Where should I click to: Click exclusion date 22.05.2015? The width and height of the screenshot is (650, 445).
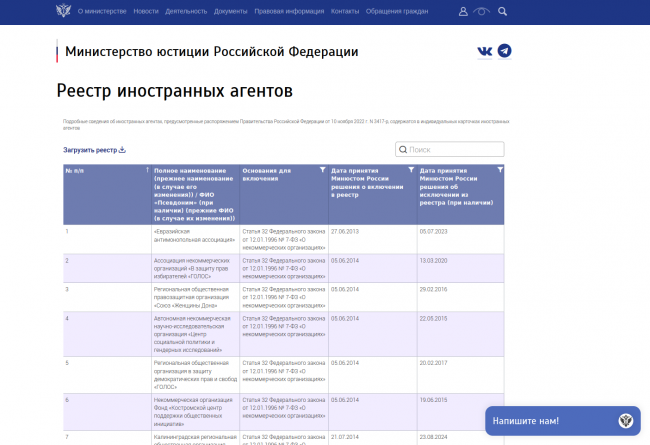pos(434,319)
